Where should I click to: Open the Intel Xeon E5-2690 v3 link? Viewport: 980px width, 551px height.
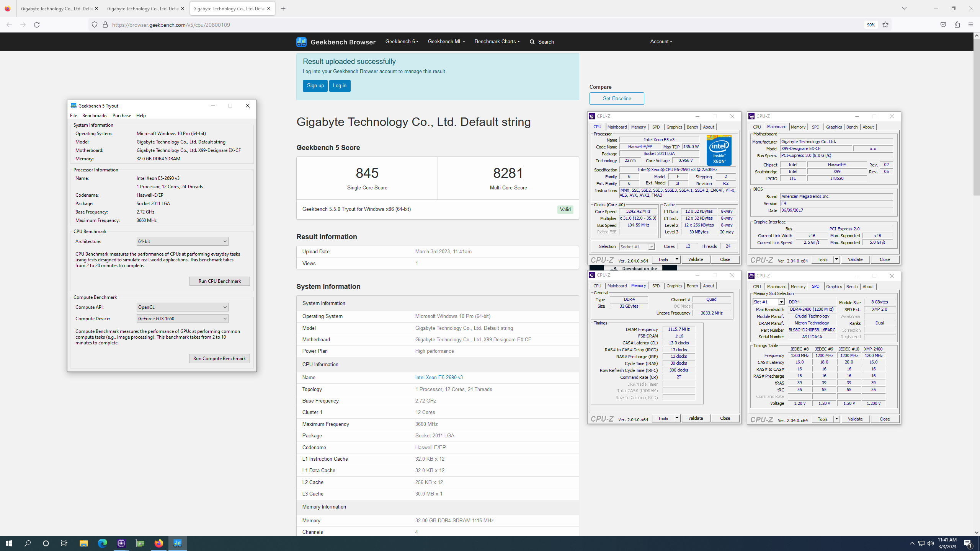439,378
